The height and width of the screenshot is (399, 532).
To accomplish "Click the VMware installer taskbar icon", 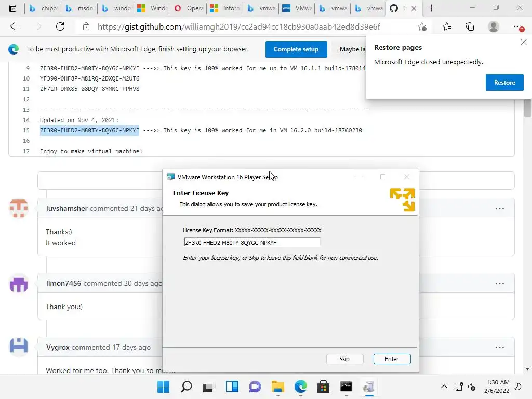I will [x=369, y=387].
